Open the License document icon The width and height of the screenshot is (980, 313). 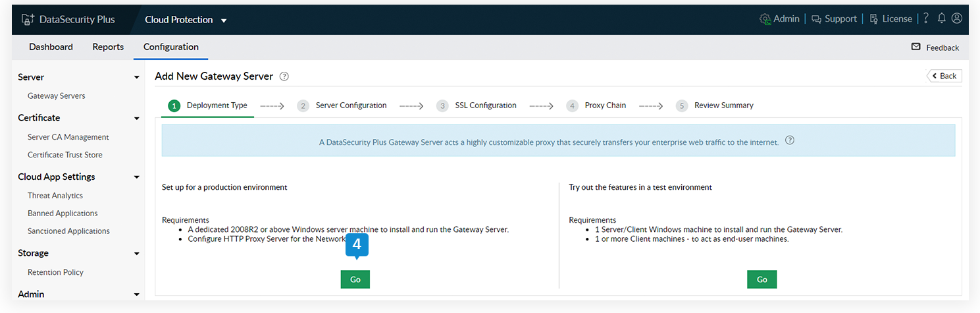point(873,18)
